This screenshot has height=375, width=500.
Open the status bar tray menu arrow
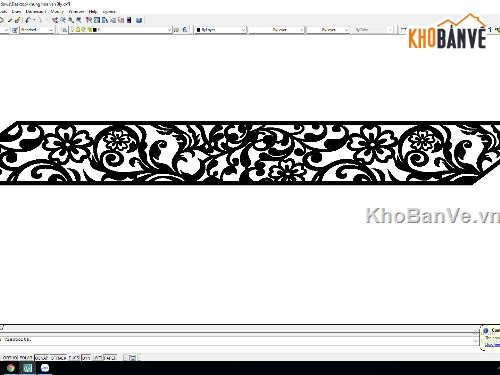139,358
